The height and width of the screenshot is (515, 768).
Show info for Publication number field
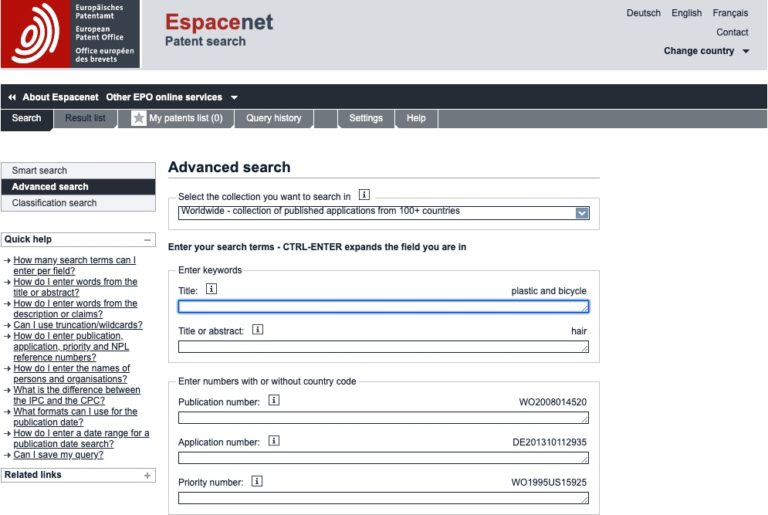click(x=274, y=400)
